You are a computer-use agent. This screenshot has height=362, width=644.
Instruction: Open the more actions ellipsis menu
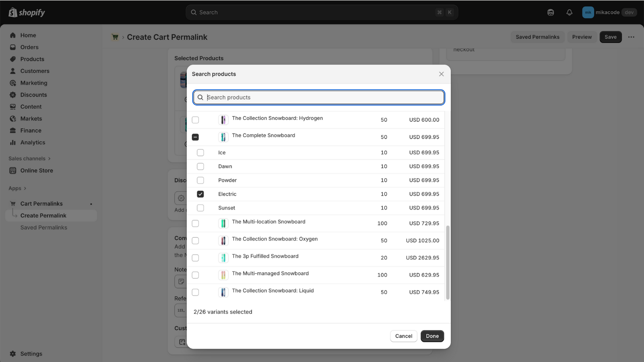tap(631, 37)
